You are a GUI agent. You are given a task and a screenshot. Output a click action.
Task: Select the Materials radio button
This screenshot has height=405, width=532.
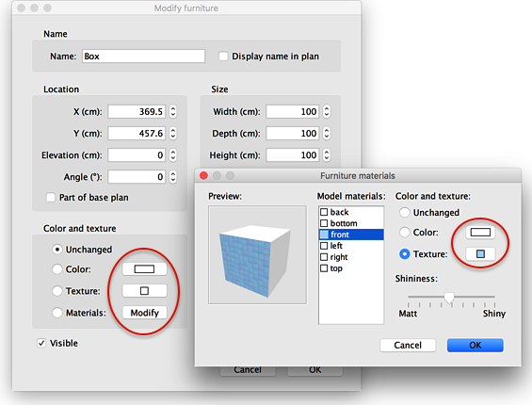click(57, 313)
